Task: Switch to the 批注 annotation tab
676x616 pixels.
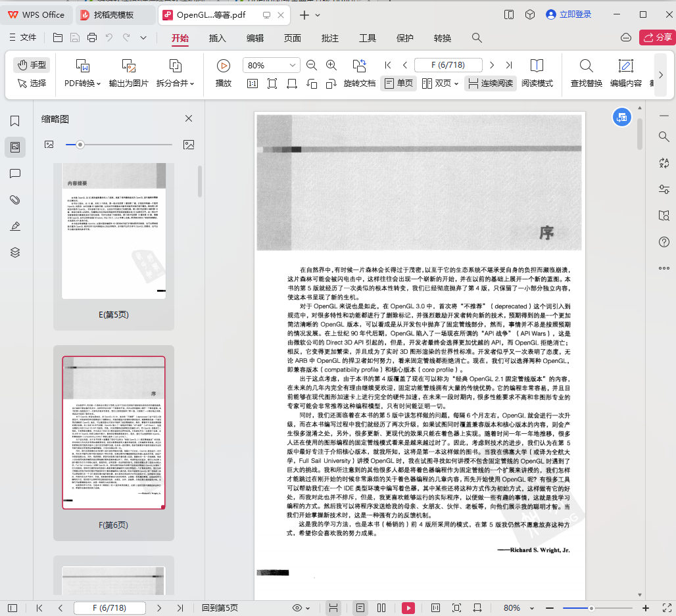Action: (329, 38)
